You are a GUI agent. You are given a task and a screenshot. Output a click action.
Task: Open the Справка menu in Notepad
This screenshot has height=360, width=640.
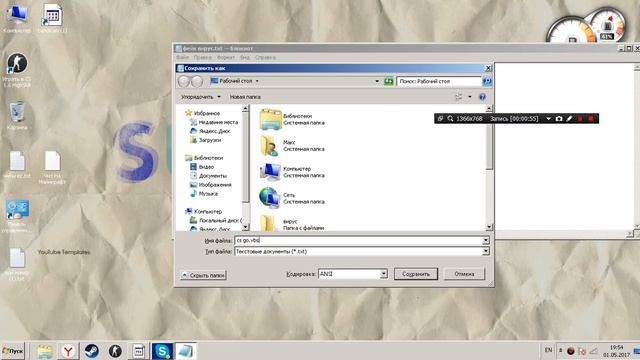[265, 58]
